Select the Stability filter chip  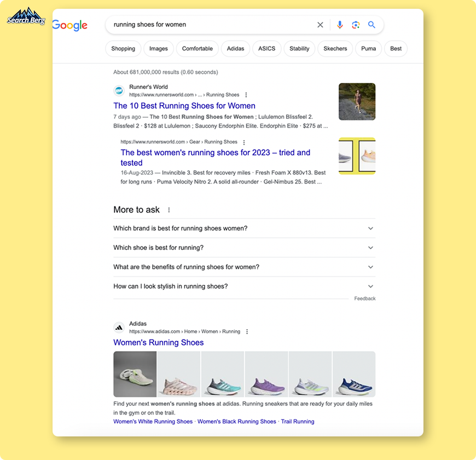tap(299, 49)
